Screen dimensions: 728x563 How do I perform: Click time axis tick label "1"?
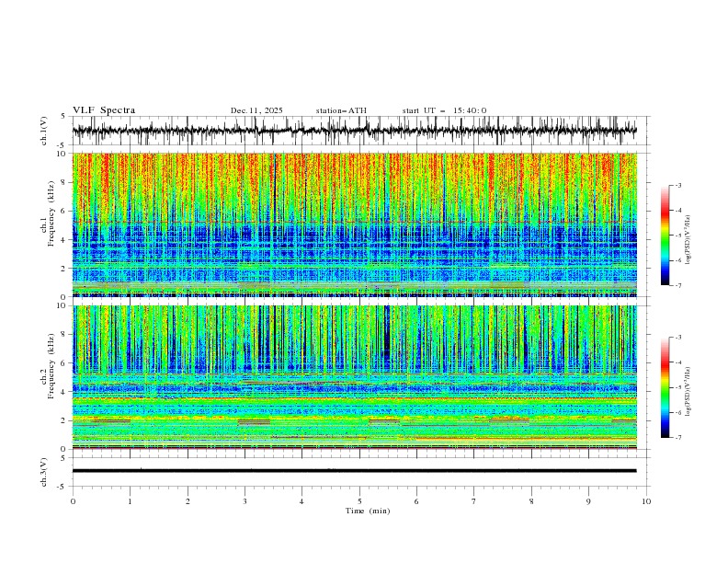[130, 501]
